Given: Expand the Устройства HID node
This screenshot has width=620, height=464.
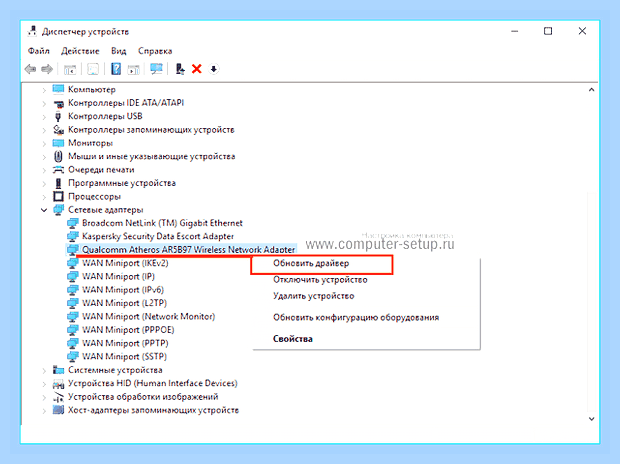Looking at the screenshot, I should pyautogui.click(x=44, y=384).
